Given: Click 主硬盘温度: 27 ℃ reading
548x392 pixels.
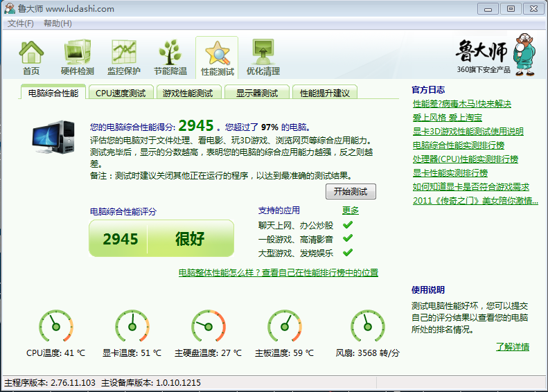Looking at the screenshot, I should pos(208,353).
